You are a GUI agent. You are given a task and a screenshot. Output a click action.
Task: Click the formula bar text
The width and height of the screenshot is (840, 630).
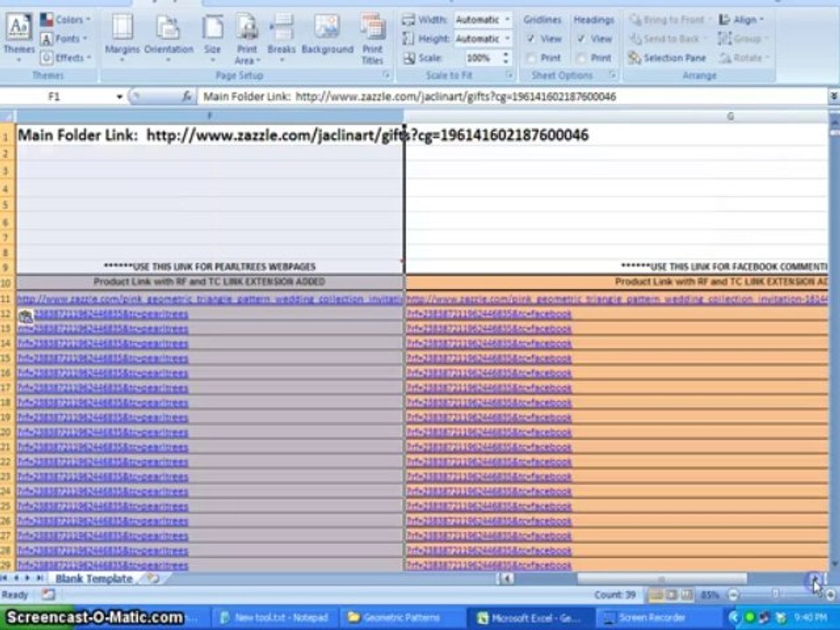[x=409, y=97]
